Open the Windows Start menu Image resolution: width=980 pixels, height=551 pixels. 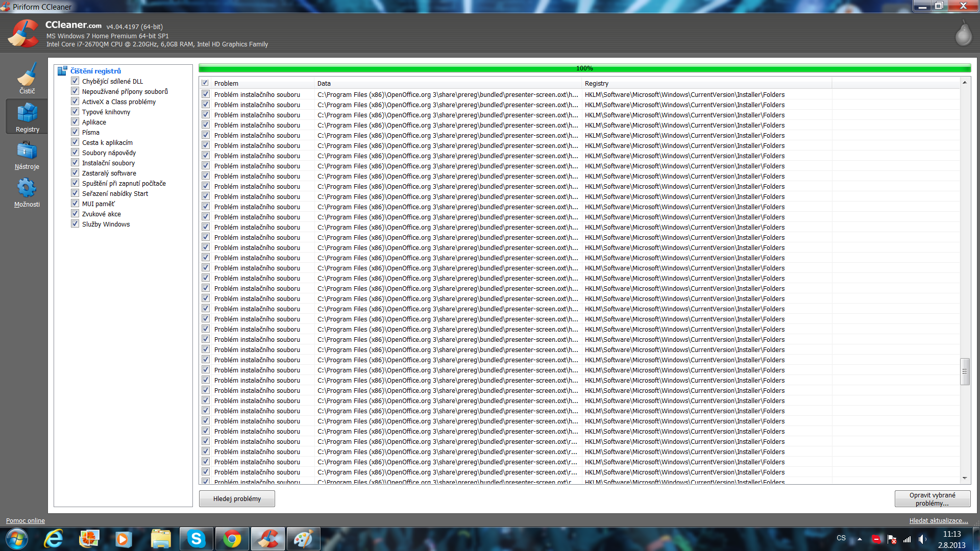point(16,539)
